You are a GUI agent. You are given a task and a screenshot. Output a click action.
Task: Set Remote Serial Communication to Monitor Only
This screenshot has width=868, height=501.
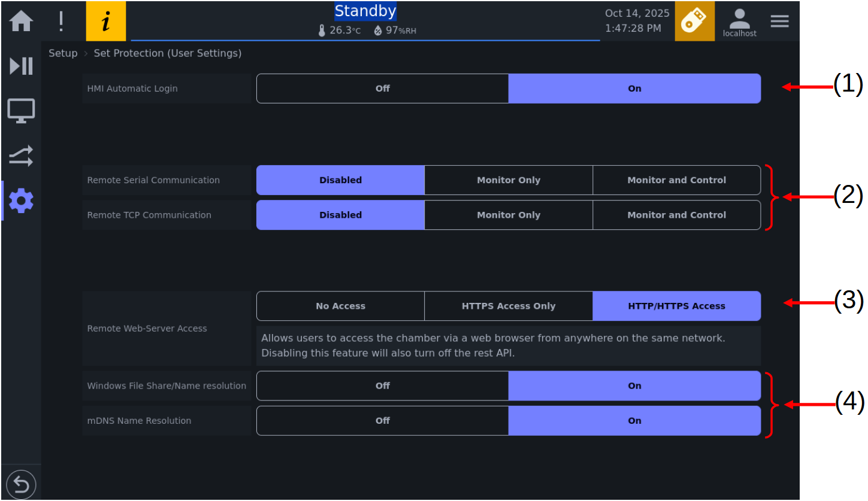pyautogui.click(x=509, y=180)
